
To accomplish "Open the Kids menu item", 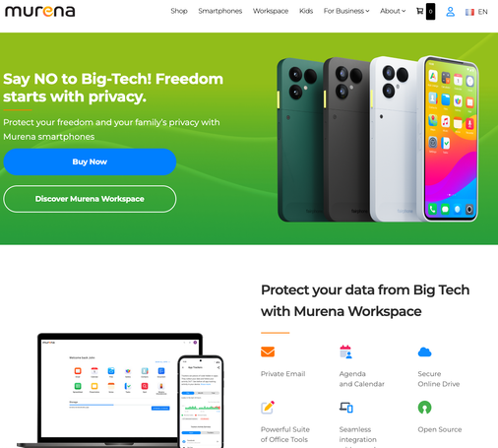I will tap(306, 11).
